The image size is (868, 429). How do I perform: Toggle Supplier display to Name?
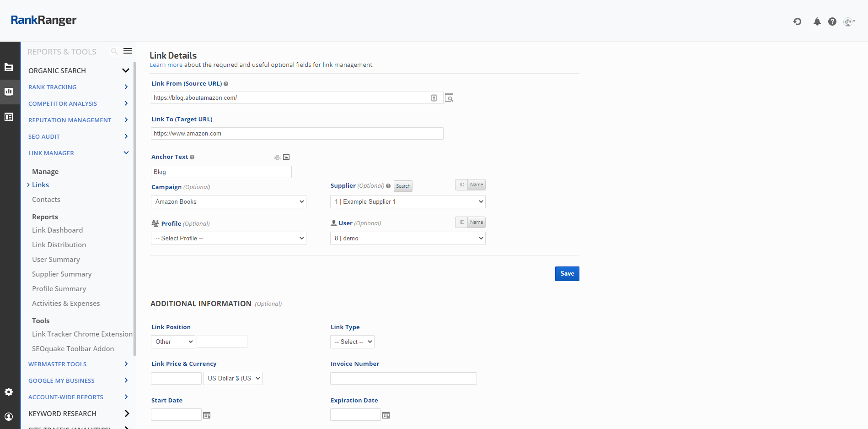tap(476, 185)
